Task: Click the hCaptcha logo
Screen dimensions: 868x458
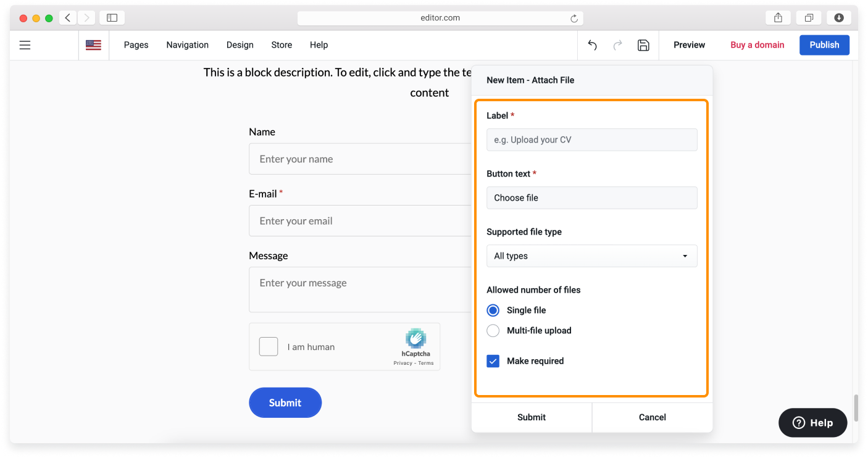Action: pos(415,338)
